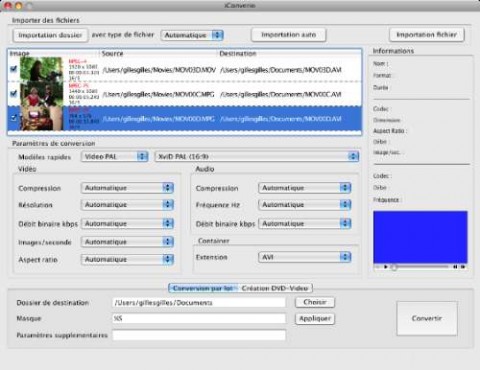Open the audio Compression dropdown
Image resolution: width=480 pixels, height=370 pixels.
(x=304, y=188)
